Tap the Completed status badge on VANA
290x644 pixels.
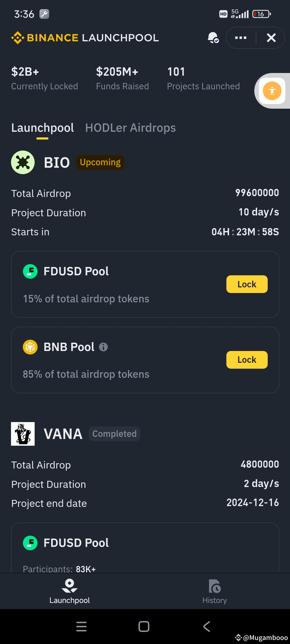[x=114, y=434]
